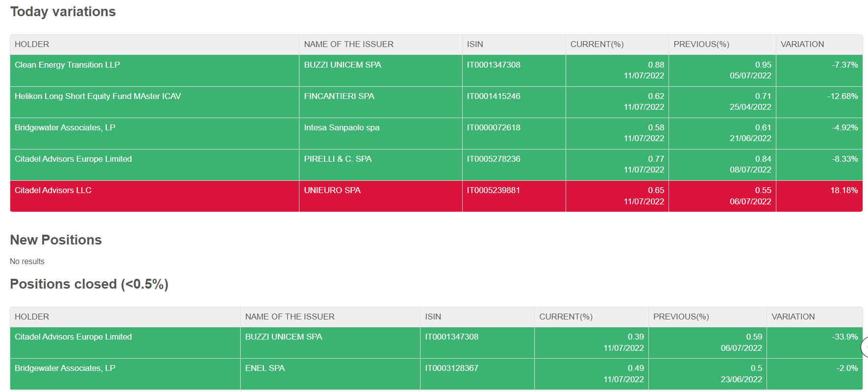Select issuer BUZZI UNICEM SPA in Clean Energy row

[x=343, y=65]
